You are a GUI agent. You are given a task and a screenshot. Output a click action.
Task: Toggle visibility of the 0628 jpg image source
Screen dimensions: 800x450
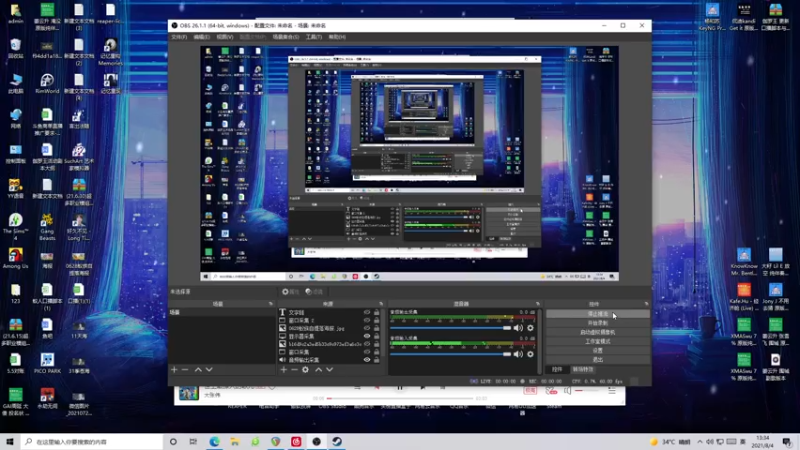pyautogui.click(x=367, y=328)
